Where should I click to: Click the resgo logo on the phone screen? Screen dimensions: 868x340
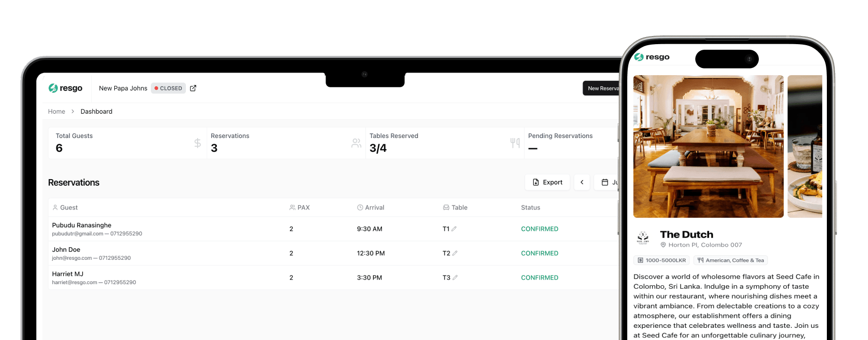652,57
